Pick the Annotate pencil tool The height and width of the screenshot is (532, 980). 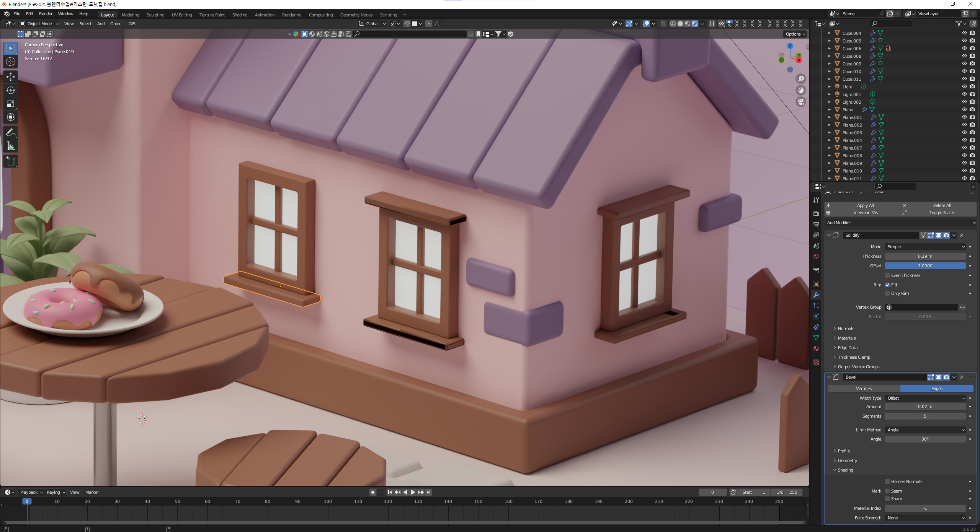tap(11, 133)
